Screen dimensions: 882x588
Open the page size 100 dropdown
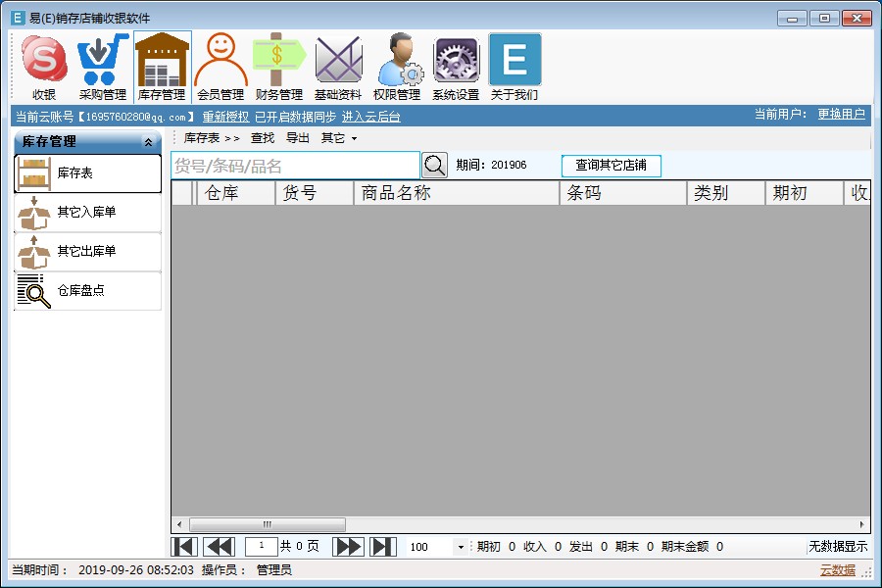461,547
